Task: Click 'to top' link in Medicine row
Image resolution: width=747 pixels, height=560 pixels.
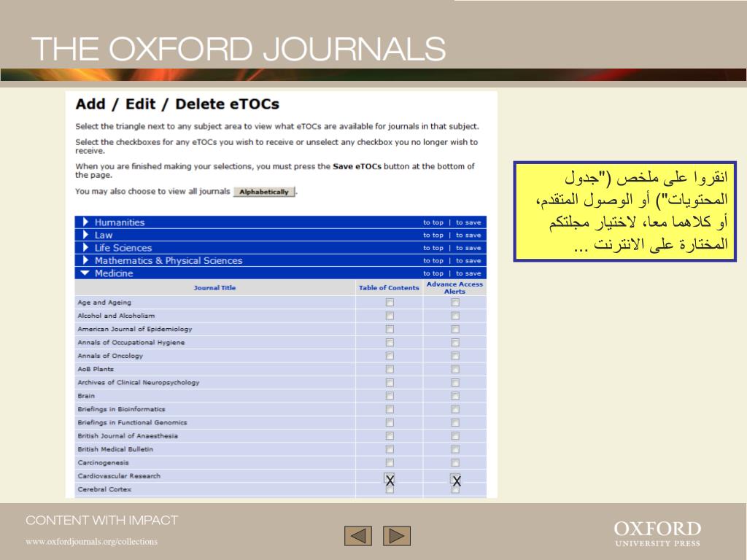Action: coord(433,274)
